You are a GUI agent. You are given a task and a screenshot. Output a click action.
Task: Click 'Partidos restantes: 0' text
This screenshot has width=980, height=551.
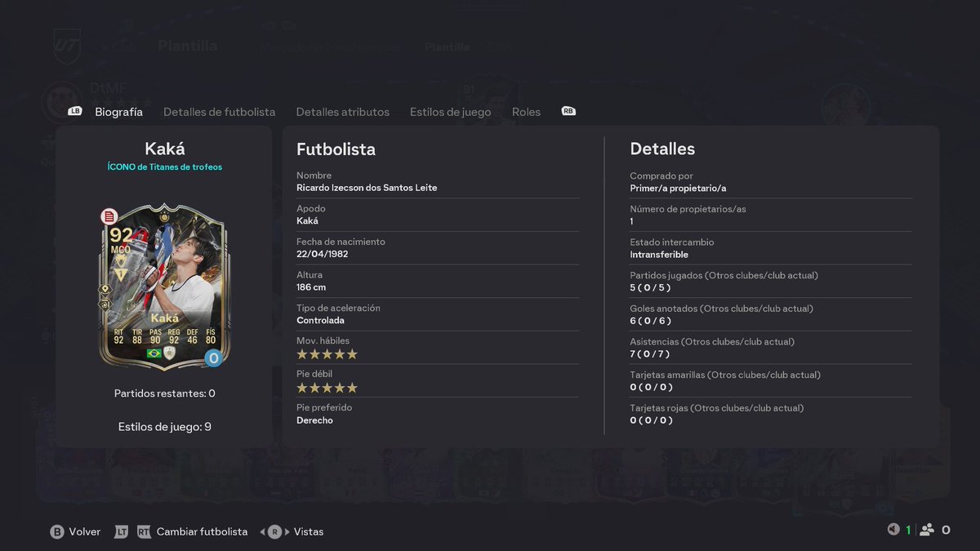pos(165,393)
